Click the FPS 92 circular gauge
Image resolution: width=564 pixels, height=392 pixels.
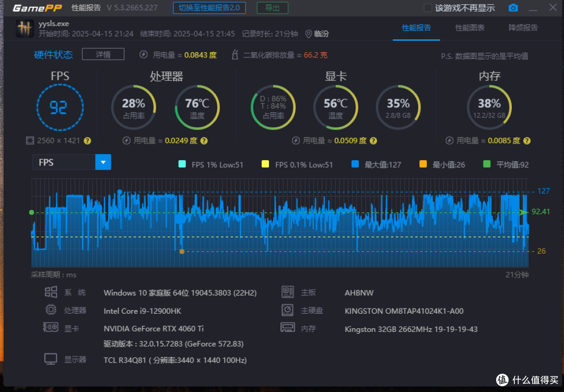60,107
